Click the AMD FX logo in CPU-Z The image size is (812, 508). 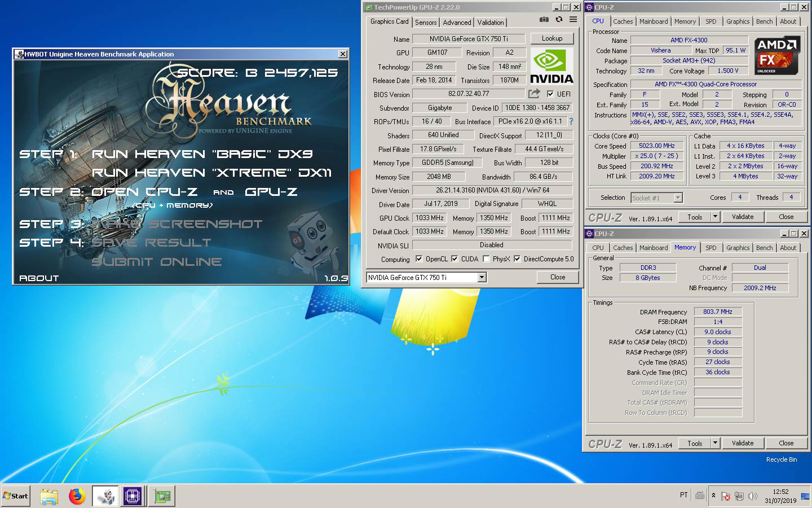click(x=777, y=55)
